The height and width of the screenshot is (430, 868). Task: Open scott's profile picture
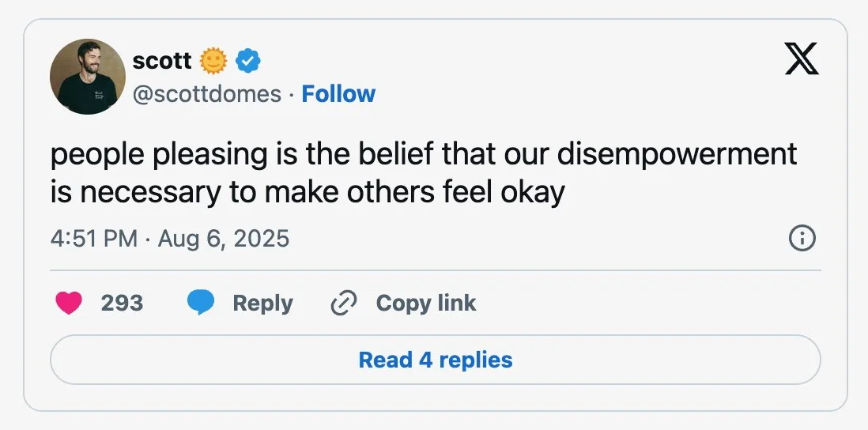point(88,77)
